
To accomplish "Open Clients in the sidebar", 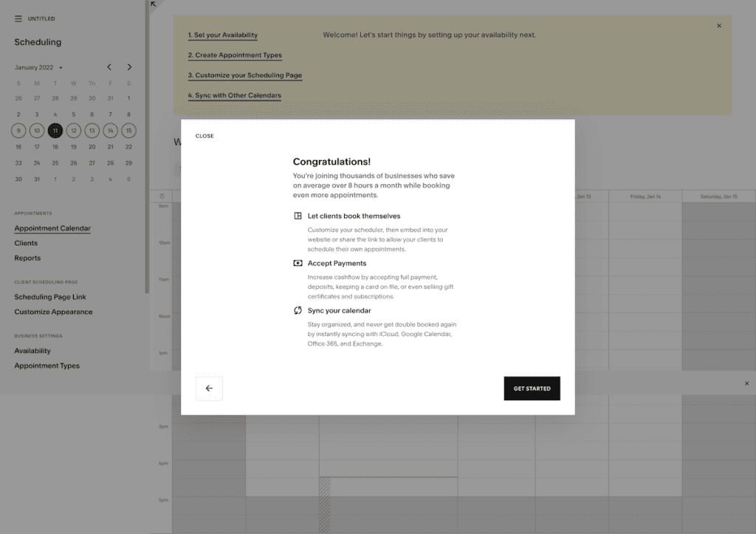I will click(x=26, y=243).
